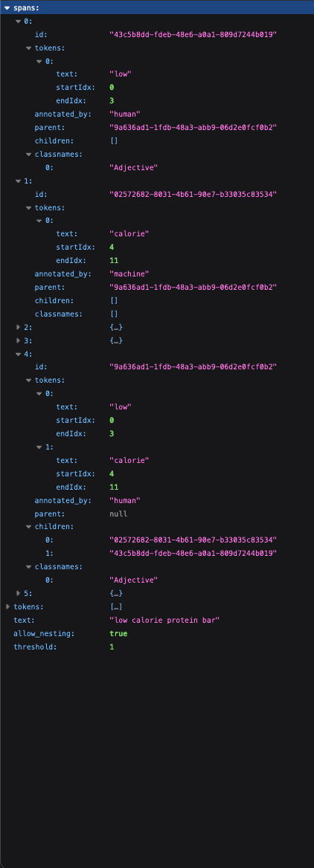Screen dimensions: 314x868
Task: Collapse the spans root node
Action: coord(7,7)
